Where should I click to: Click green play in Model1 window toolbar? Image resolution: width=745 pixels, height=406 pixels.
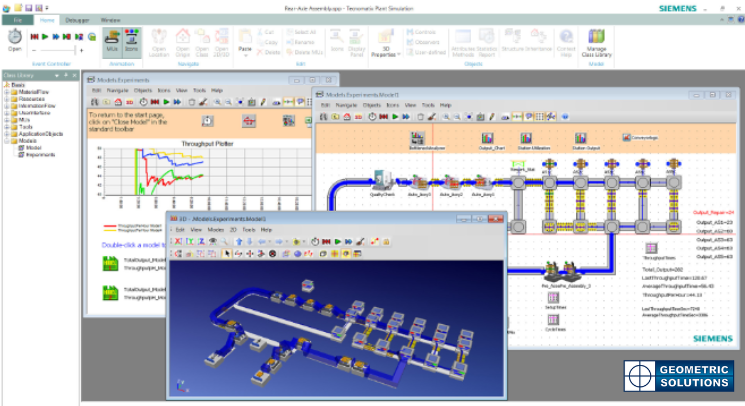(x=395, y=117)
